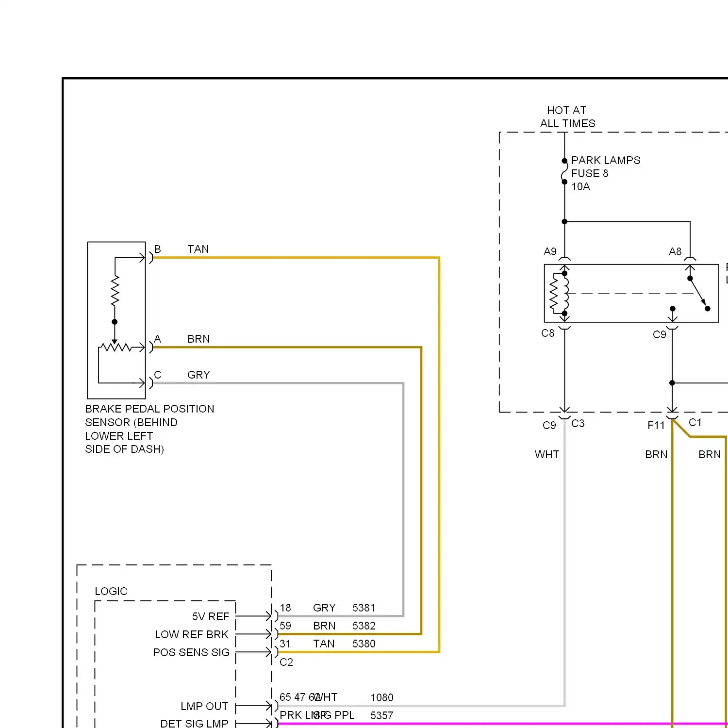Click circuit number "5357"

coord(382,715)
